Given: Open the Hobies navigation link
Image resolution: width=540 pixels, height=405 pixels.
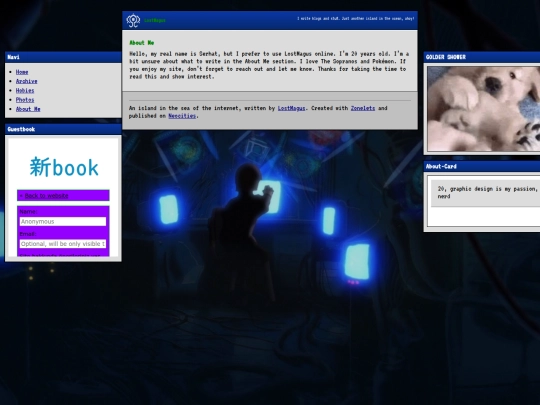Looking at the screenshot, I should [25, 91].
